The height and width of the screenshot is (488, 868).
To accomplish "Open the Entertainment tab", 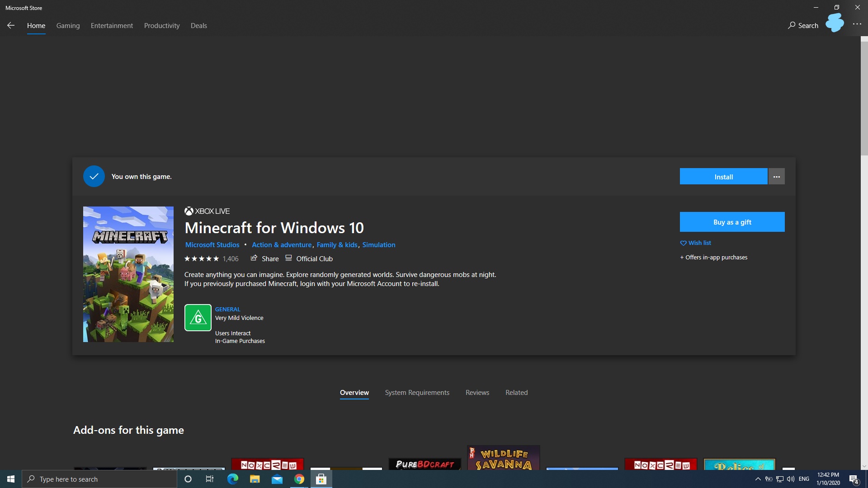I will (x=112, y=25).
